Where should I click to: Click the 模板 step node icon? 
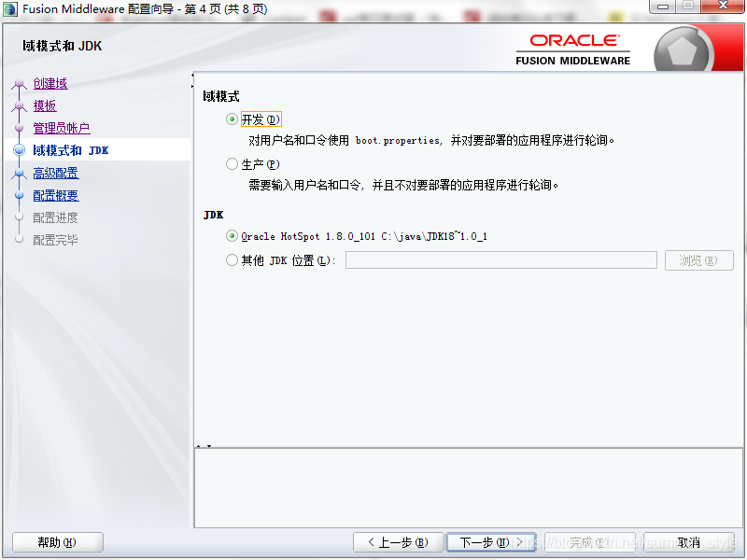point(19,106)
